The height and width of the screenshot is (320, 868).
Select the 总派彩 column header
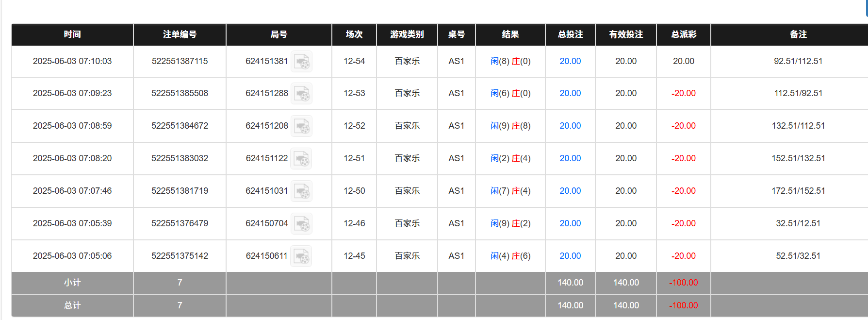click(x=683, y=34)
